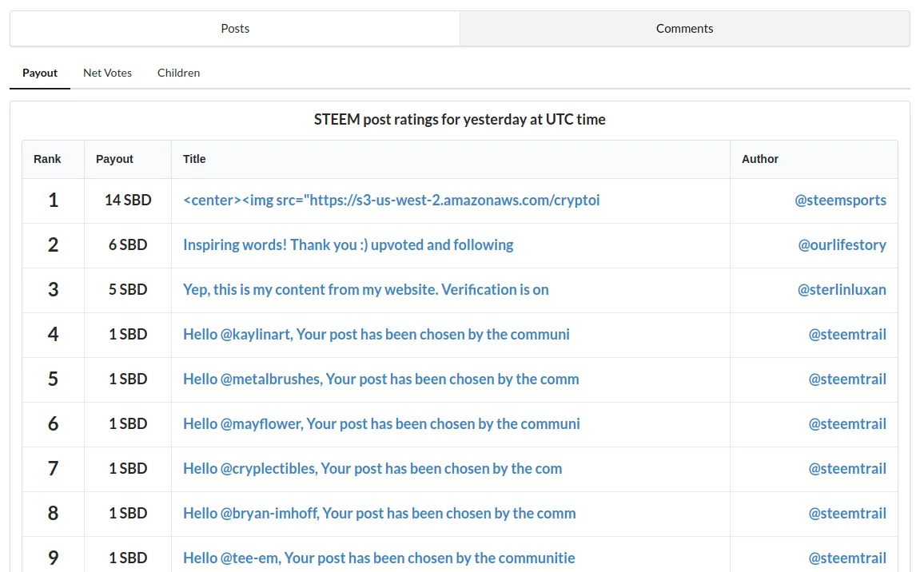The height and width of the screenshot is (572, 924).
Task: Click the '14 SBD' payout cell
Action: coord(128,201)
